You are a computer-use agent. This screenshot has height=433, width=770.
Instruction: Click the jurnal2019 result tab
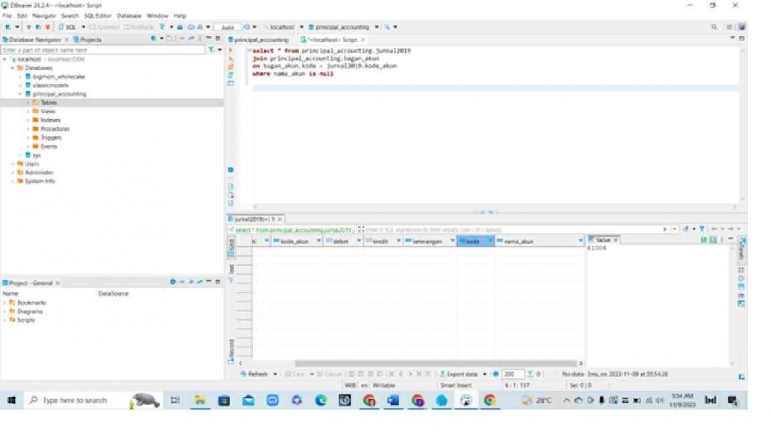click(254, 219)
